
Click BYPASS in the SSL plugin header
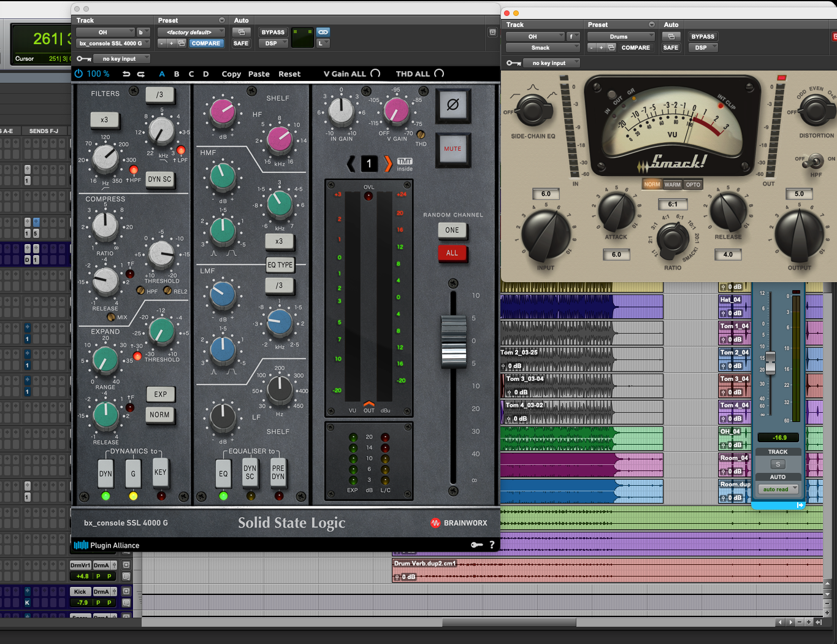(x=273, y=32)
